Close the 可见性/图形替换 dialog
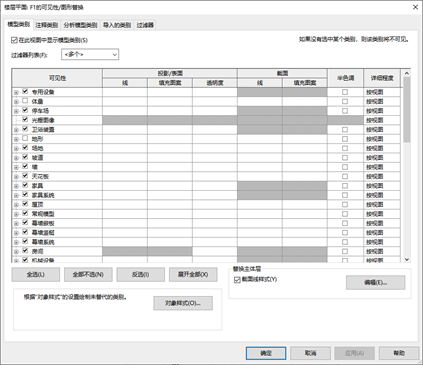423x365 pixels. (x=415, y=7)
